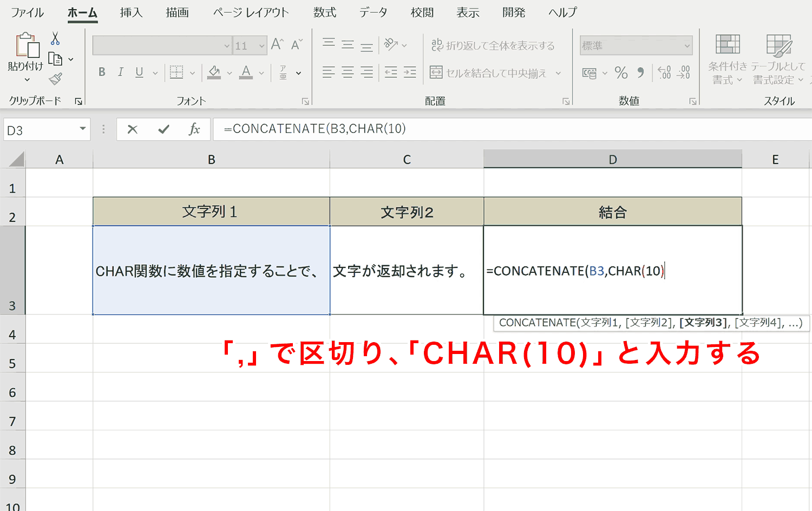Viewport: 812px width, 511px height.
Task: Apply Percent Style format
Action: [x=621, y=73]
